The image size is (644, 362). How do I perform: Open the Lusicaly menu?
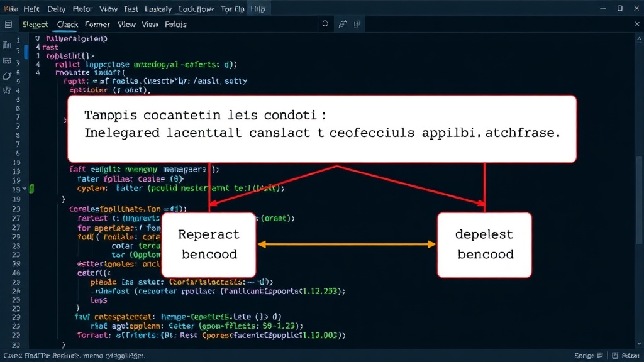pos(158,9)
